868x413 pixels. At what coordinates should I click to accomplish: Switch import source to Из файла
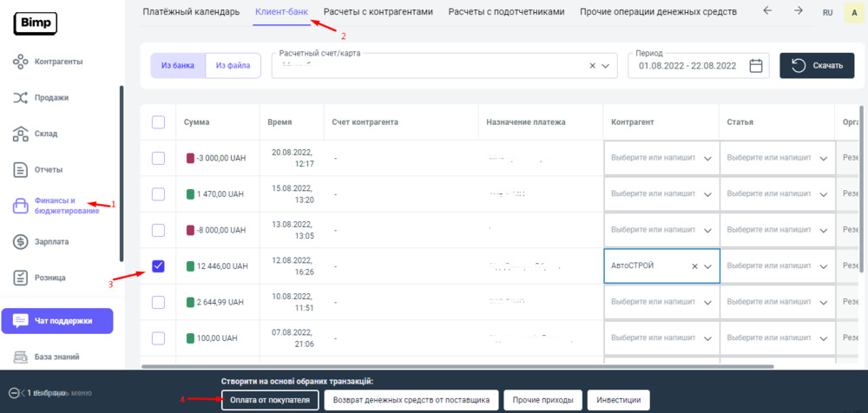click(233, 66)
